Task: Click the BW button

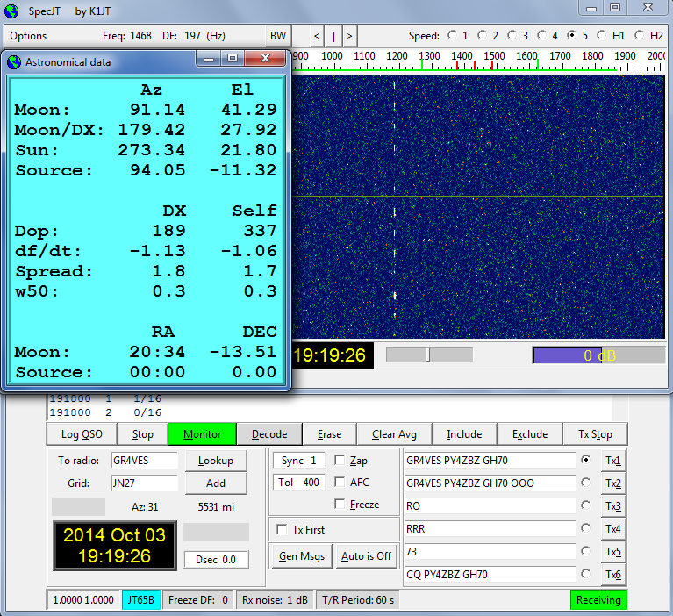Action: pyautogui.click(x=277, y=36)
